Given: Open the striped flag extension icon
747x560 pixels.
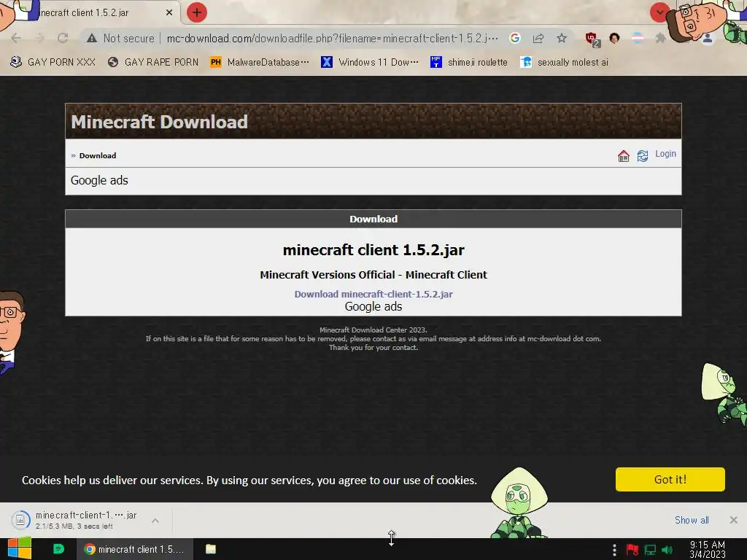Looking at the screenshot, I should tap(638, 38).
